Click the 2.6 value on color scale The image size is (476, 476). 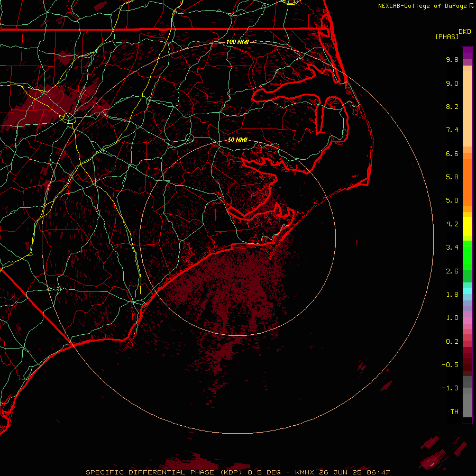click(x=452, y=271)
